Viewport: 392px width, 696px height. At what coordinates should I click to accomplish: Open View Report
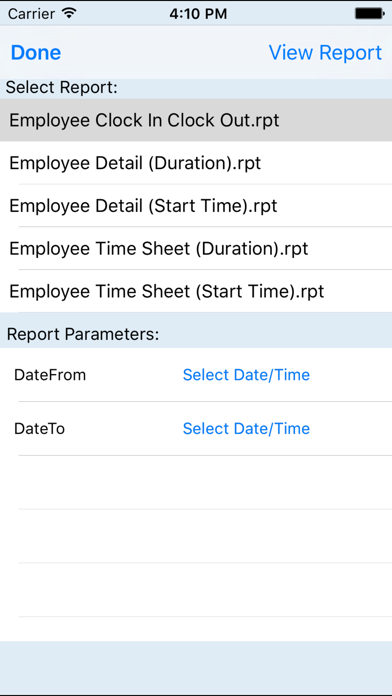[325, 52]
